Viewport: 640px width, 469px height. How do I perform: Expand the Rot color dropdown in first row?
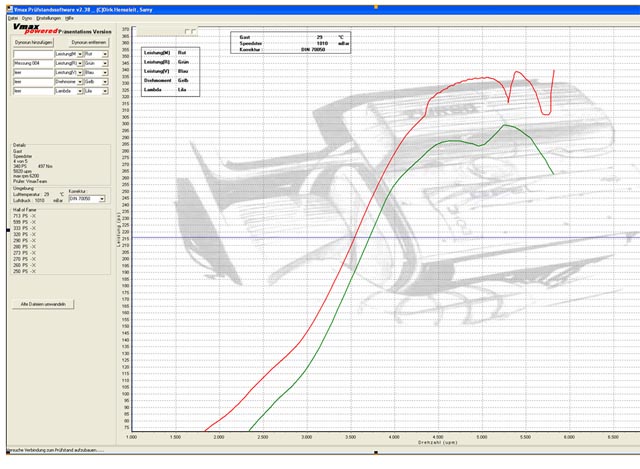104,54
